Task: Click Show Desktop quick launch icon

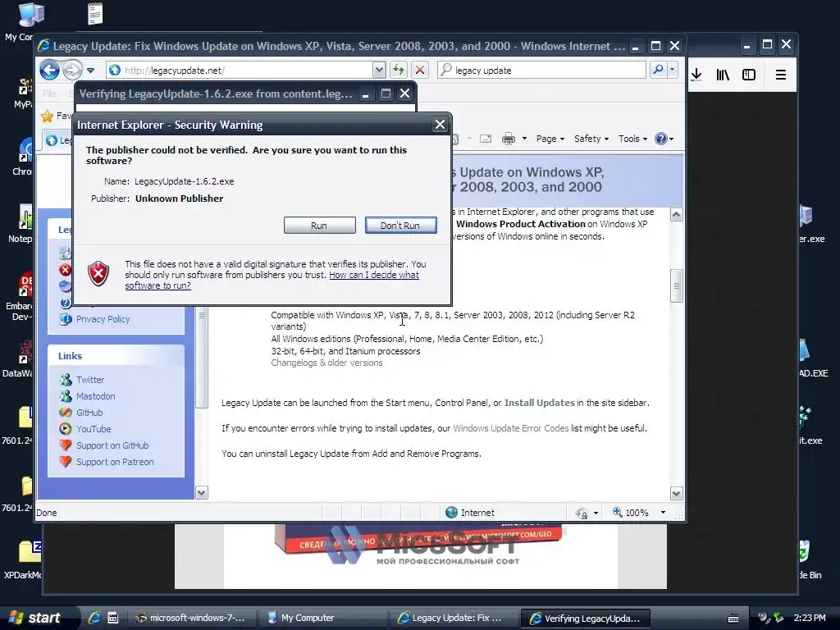Action: (113, 618)
